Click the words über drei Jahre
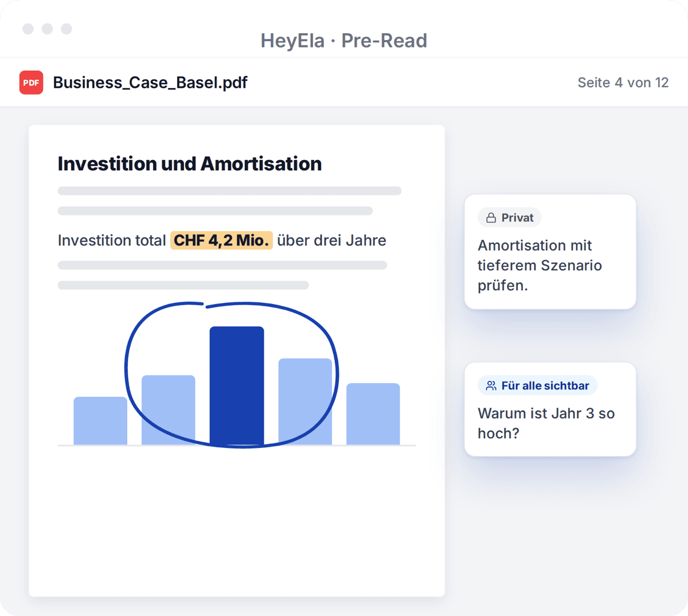 coord(332,240)
